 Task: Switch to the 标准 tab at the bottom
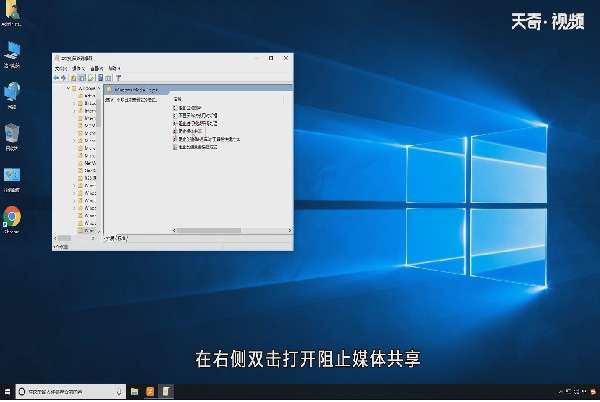[122, 238]
